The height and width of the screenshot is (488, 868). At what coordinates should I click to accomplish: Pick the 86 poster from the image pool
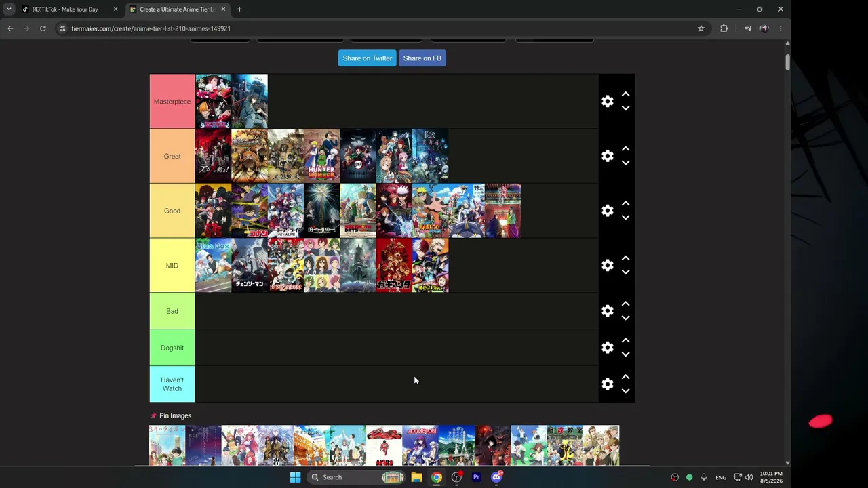click(276, 445)
